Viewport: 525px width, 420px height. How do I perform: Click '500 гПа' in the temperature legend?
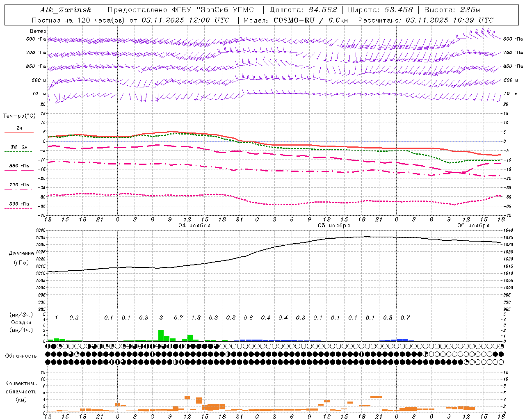coord(19,204)
